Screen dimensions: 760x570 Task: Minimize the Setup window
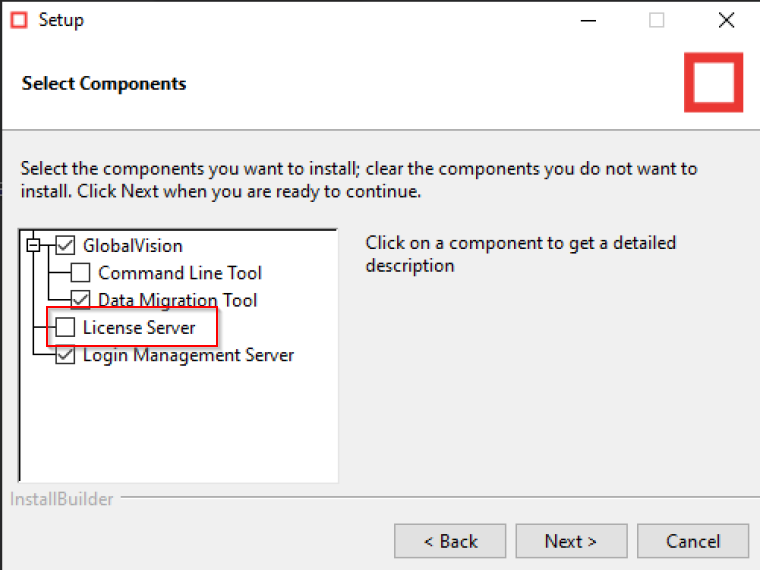[585, 20]
